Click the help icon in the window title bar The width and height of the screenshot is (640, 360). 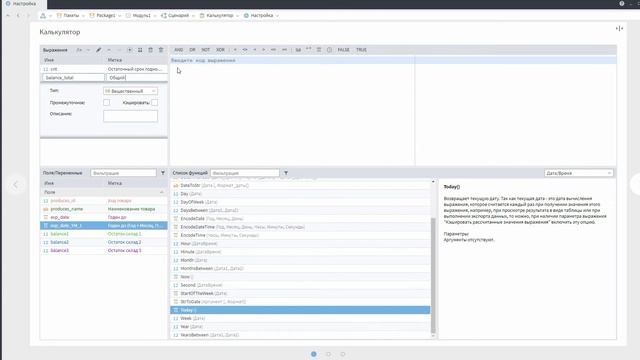(622, 3)
